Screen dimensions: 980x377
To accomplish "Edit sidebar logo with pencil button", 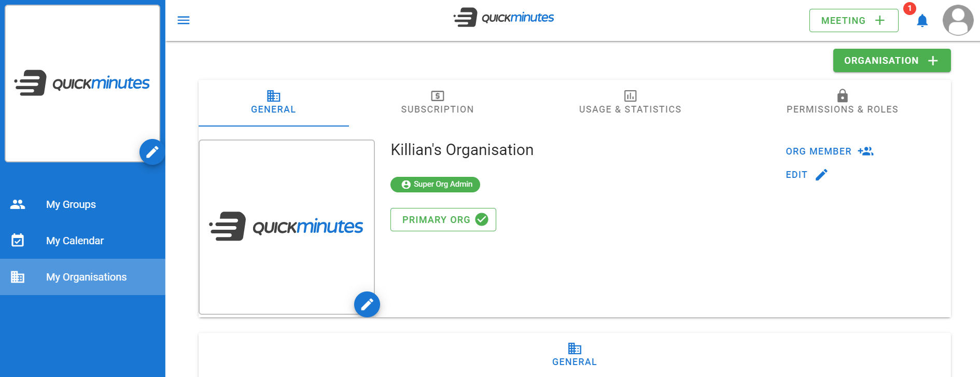I will click(x=152, y=152).
